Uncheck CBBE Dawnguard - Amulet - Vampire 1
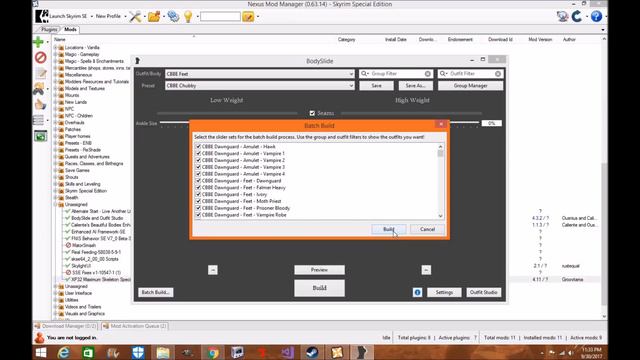640x360 pixels. pos(198,153)
